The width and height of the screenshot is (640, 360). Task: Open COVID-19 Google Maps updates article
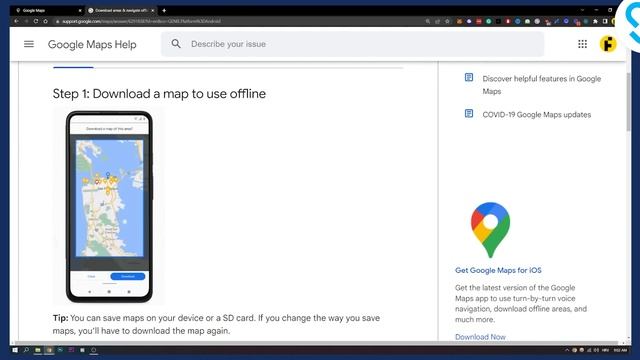(536, 115)
